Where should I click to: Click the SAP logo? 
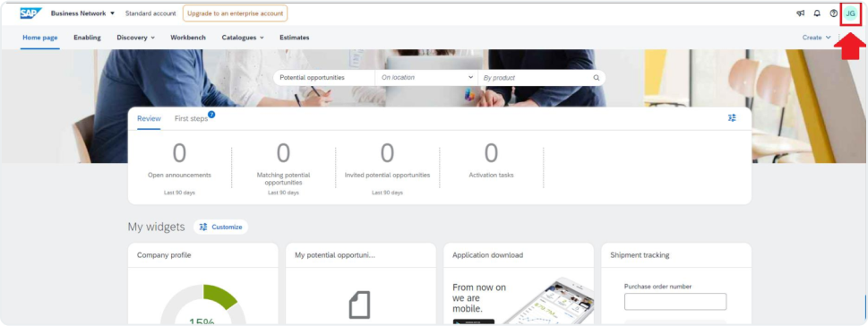pos(31,13)
